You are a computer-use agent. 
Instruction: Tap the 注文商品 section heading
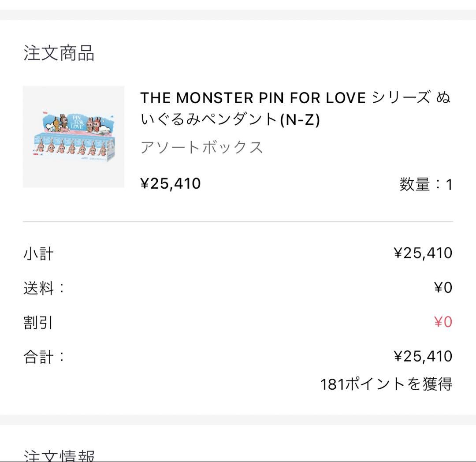pyautogui.click(x=59, y=53)
